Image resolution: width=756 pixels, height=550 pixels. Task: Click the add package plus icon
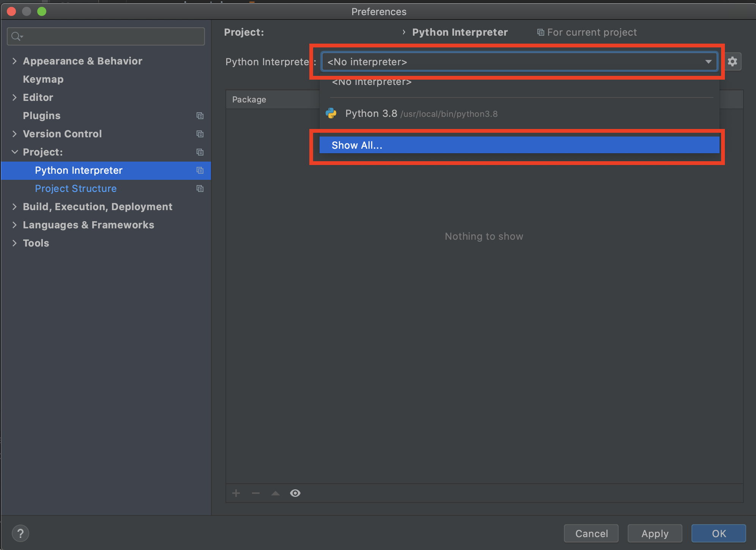click(236, 493)
